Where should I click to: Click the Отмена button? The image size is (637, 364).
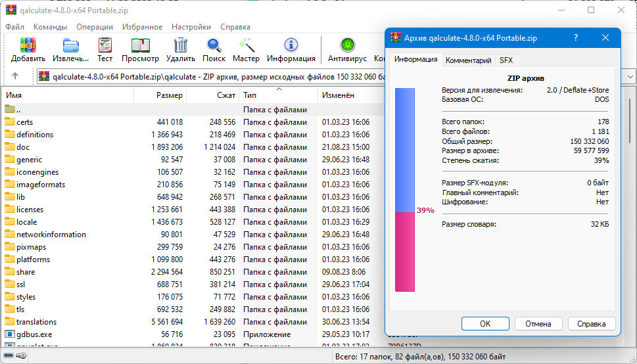538,323
